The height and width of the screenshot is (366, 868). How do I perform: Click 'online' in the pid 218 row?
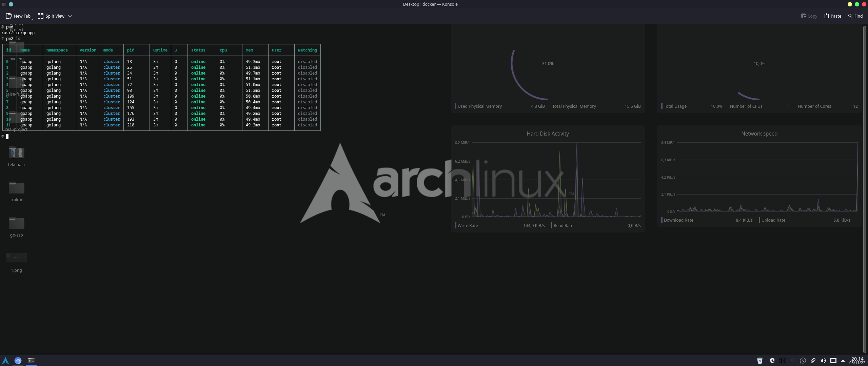point(198,125)
